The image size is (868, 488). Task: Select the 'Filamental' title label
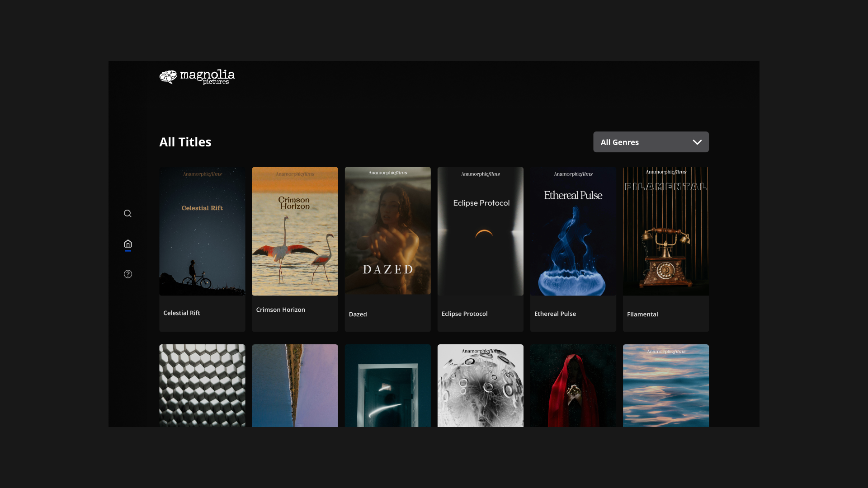[x=642, y=314]
